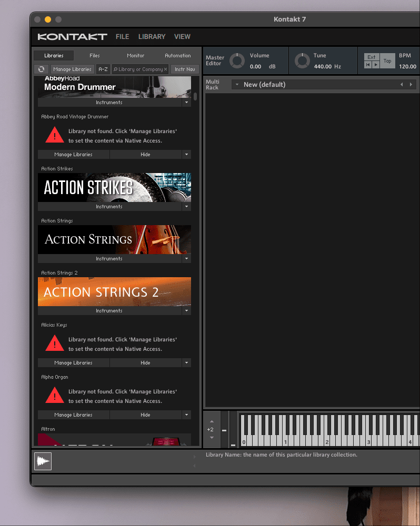Open dropdown next to Action Strikes Instruments
This screenshot has height=526, width=420.
pos(187,207)
